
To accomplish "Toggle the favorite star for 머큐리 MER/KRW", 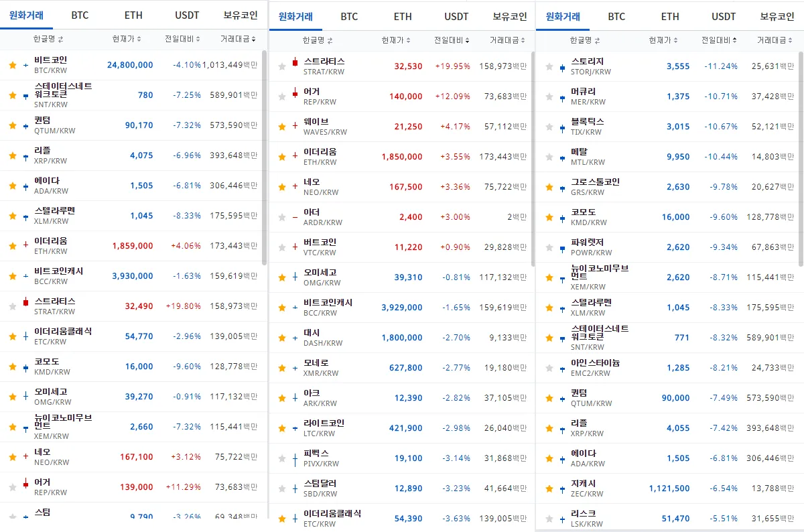I will [549, 96].
